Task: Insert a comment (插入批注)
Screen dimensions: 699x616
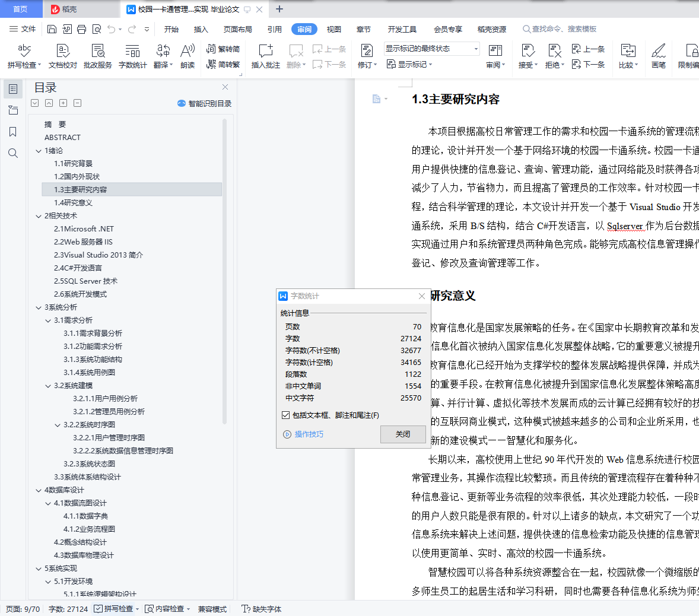Action: click(x=266, y=56)
